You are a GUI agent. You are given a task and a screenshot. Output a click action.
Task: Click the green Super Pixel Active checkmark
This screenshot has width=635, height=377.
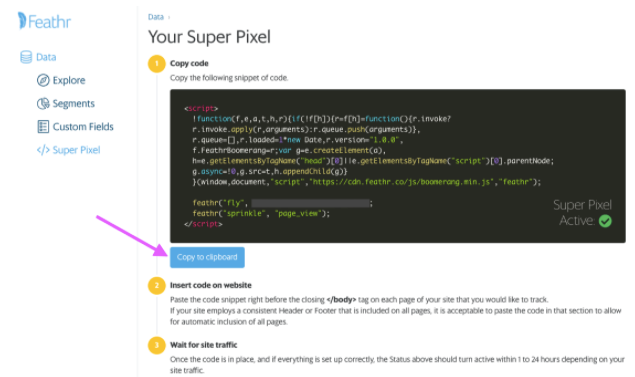pos(605,221)
